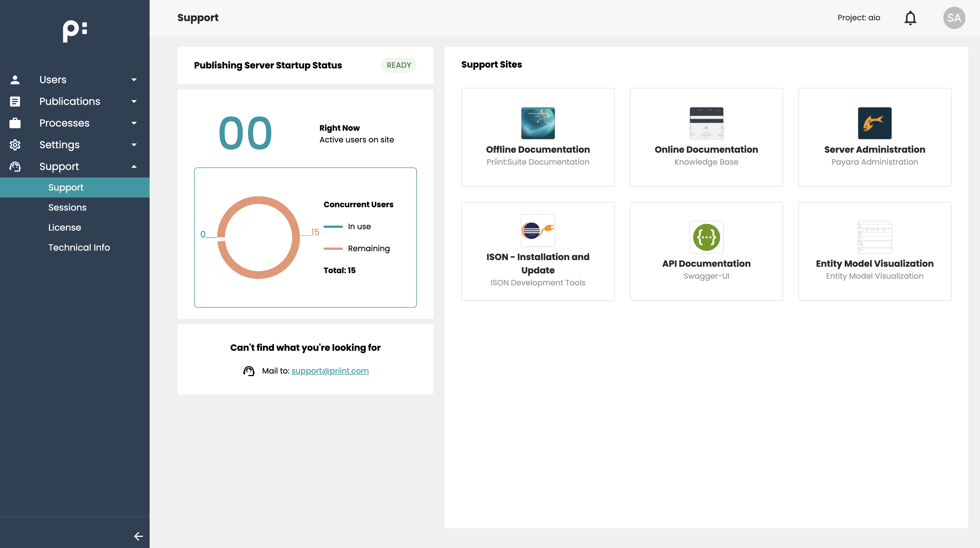Go to the Sessions submenu item
Screen dimensions: 980x548
67,208
